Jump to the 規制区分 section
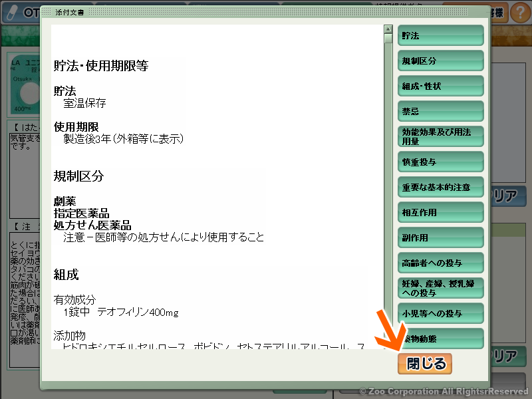The width and height of the screenshot is (532, 399). 440,61
